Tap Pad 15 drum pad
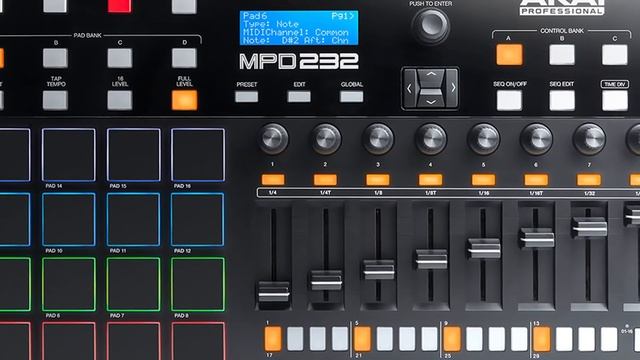This screenshot has width=640, height=360. (133, 155)
